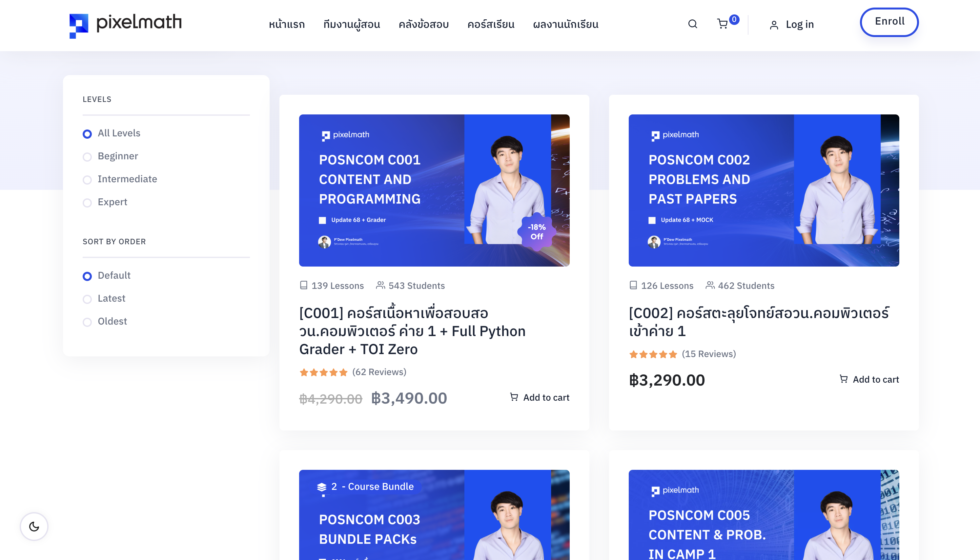Open POSNCOM C001 course thumbnail

(x=434, y=190)
